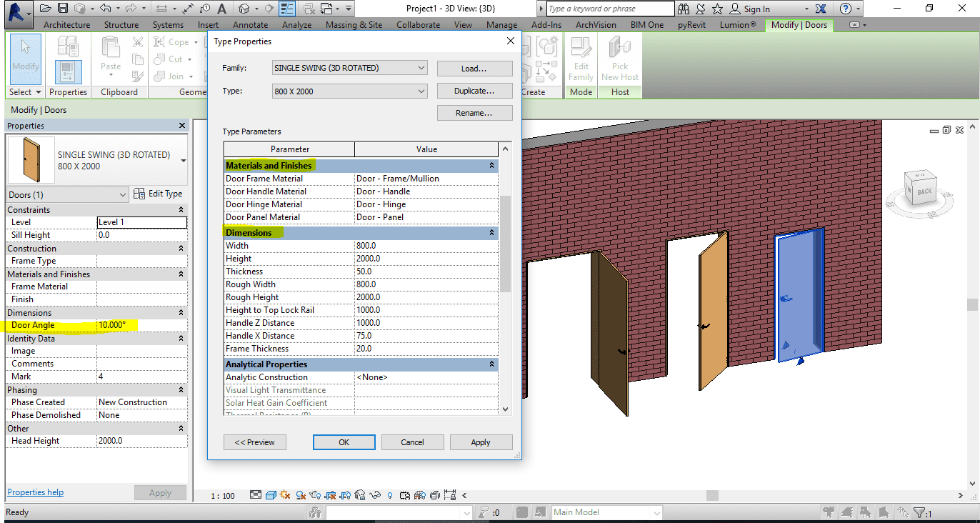Switch to the Annotate ribbon tab

pyautogui.click(x=250, y=25)
